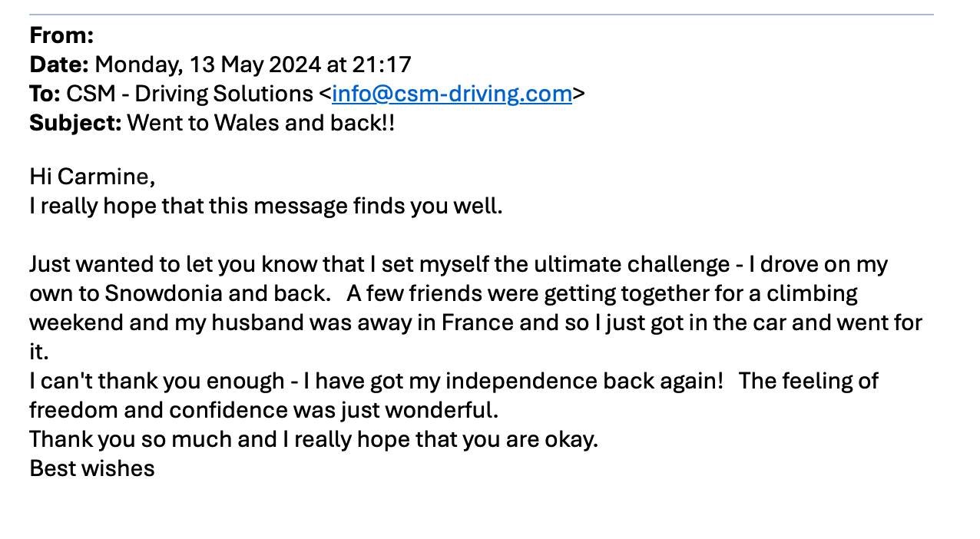Viewport: 980px width, 539px height.
Task: Click the horizontal divider line above the header
Action: [x=482, y=15]
